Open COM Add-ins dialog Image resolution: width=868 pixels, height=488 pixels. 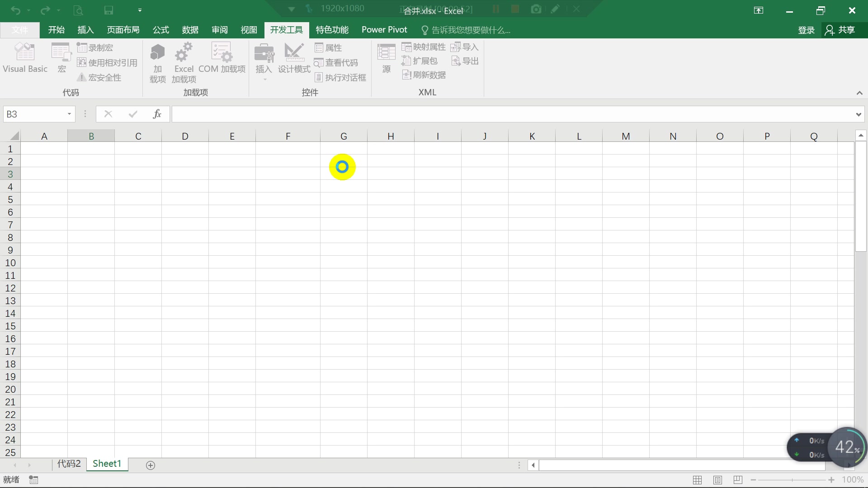(222, 57)
